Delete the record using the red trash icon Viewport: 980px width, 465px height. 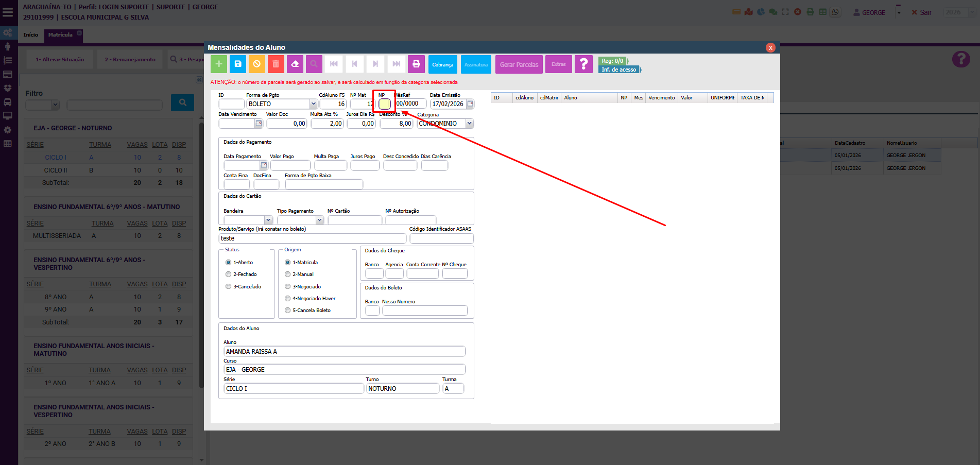276,64
